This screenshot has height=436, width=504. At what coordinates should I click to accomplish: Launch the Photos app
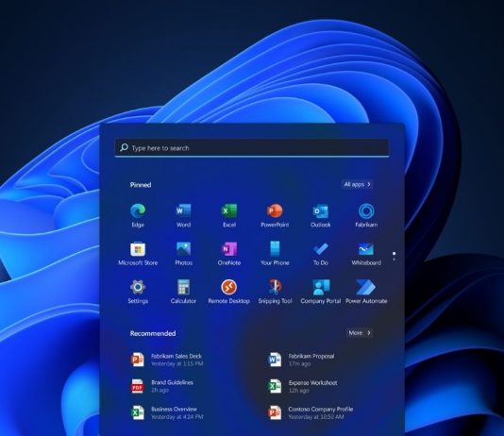click(x=183, y=253)
